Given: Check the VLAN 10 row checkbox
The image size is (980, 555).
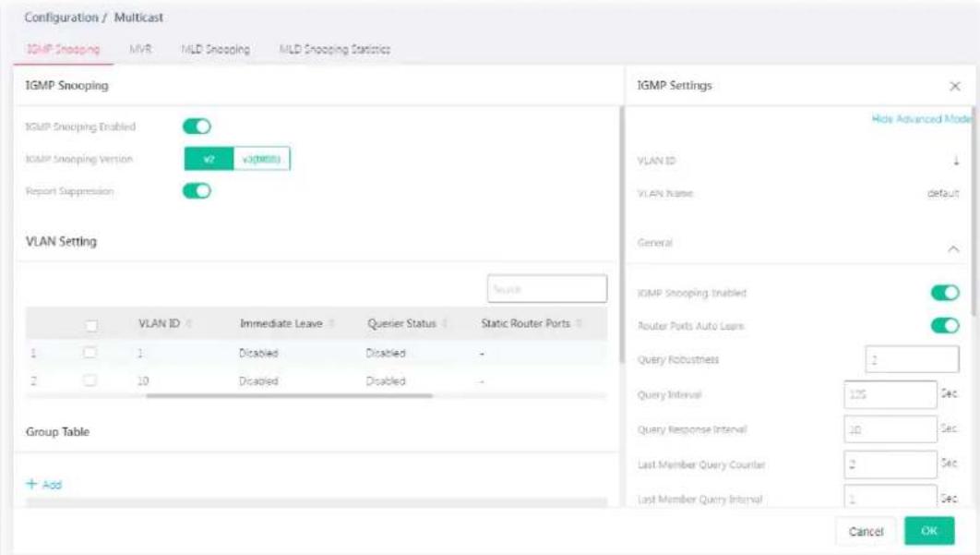Looking at the screenshot, I should tap(90, 380).
